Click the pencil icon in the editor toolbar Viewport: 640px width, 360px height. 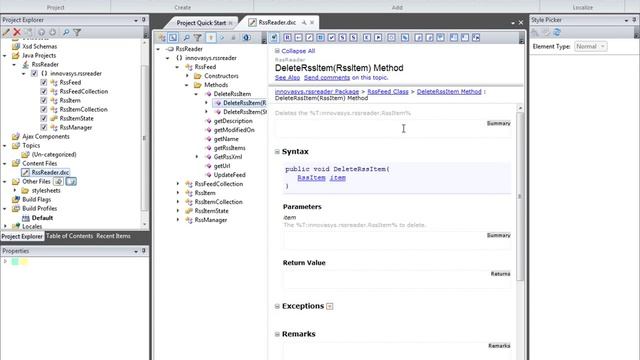(309, 38)
